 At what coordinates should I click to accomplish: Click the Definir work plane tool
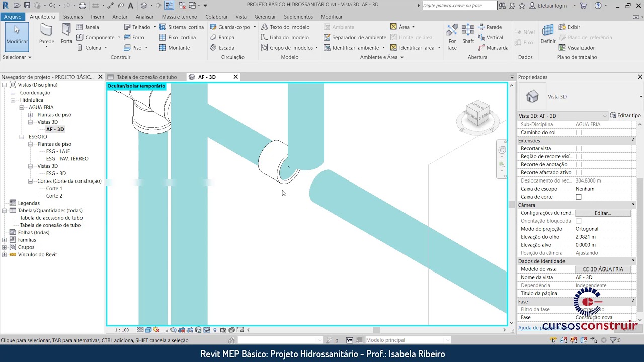548,34
